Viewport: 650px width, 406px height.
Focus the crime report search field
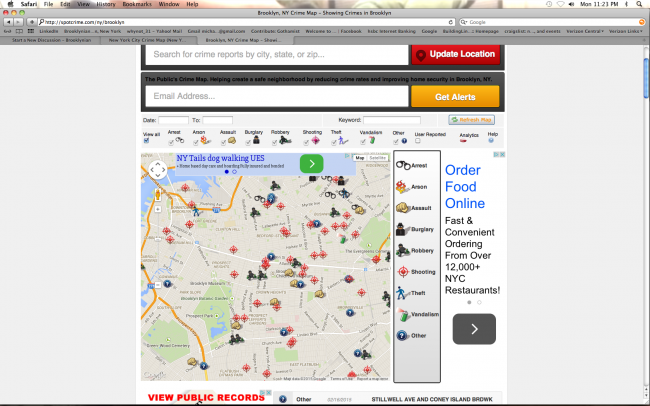click(277, 54)
